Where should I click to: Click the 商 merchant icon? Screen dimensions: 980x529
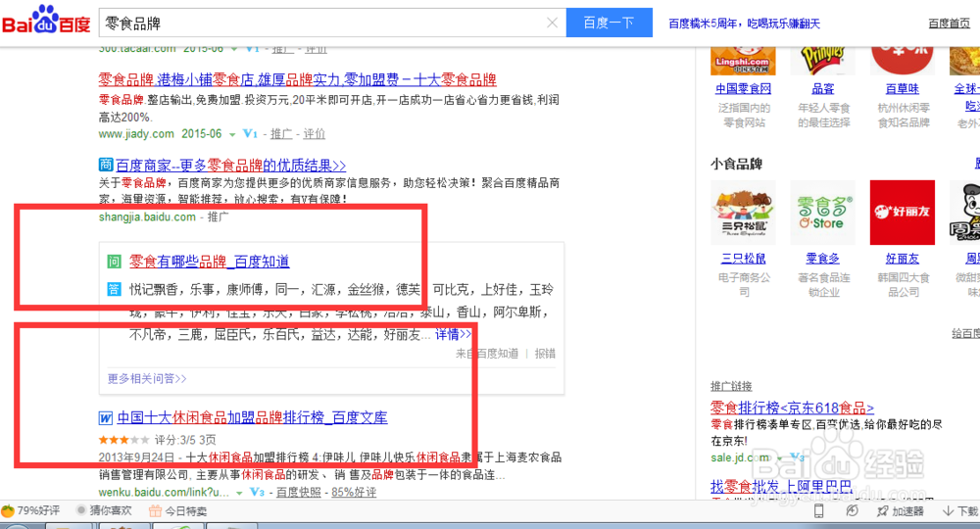[106, 165]
